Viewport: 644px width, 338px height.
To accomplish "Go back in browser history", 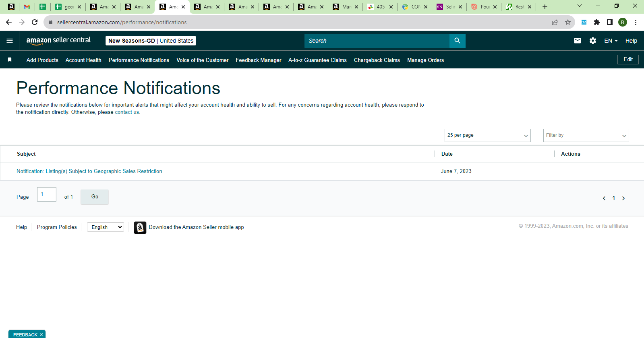I will coord(9,22).
